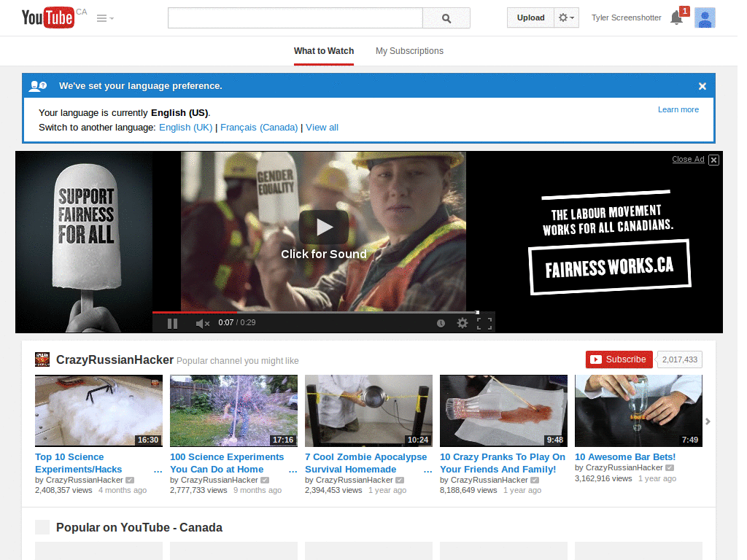
Task: Click subscriber count 2,017,433
Action: [680, 359]
